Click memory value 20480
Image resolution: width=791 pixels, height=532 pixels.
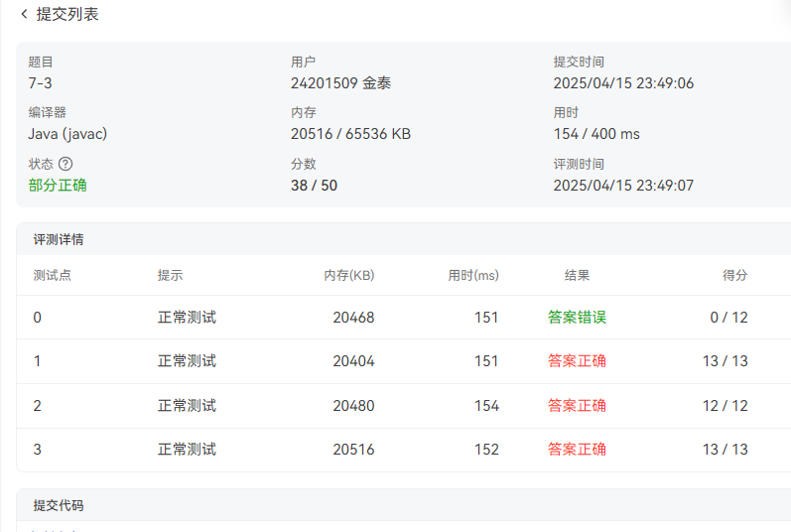click(x=353, y=405)
